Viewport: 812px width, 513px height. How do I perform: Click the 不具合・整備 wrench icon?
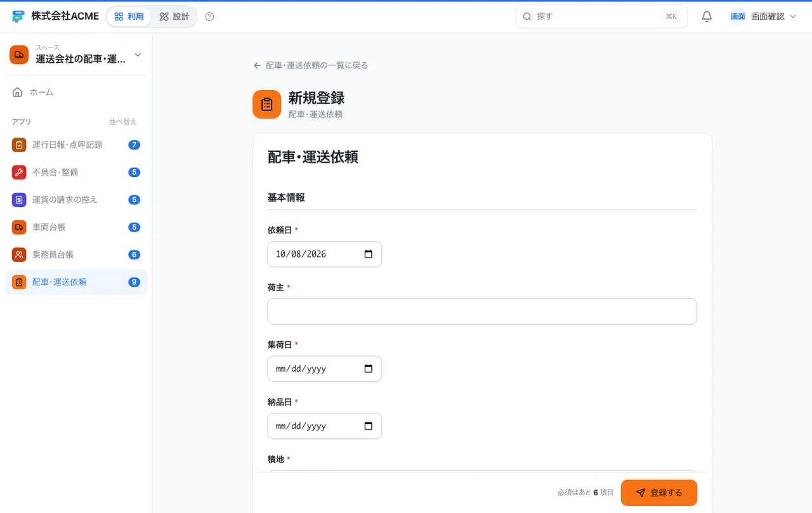[19, 172]
